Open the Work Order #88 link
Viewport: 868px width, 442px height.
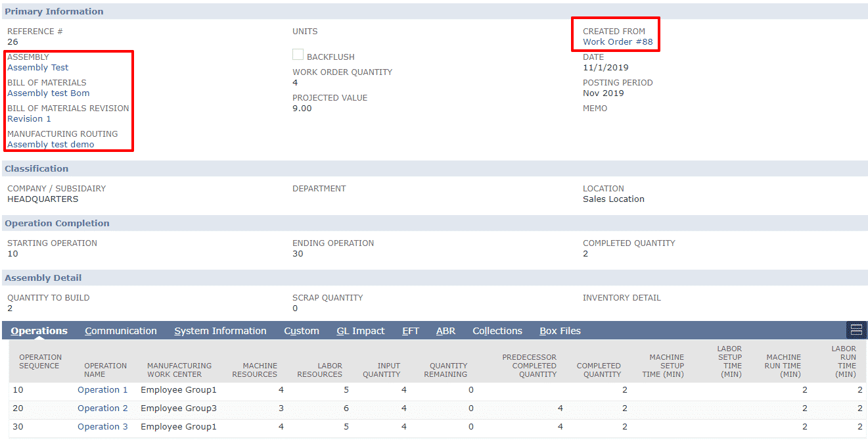pyautogui.click(x=618, y=42)
